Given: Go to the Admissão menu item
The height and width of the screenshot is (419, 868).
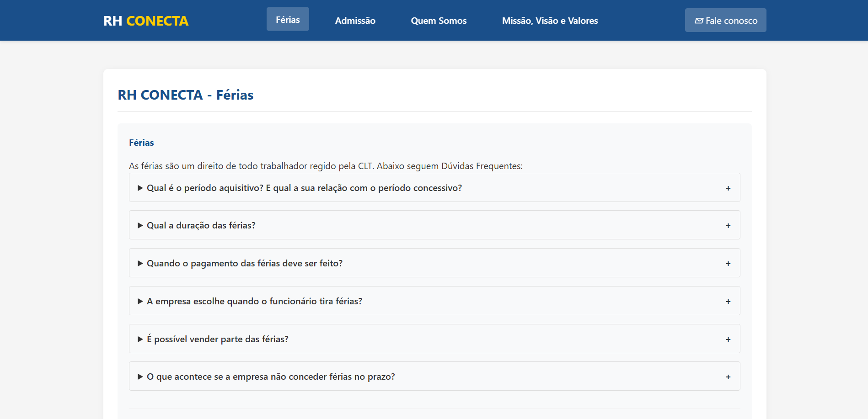Looking at the screenshot, I should (x=355, y=21).
